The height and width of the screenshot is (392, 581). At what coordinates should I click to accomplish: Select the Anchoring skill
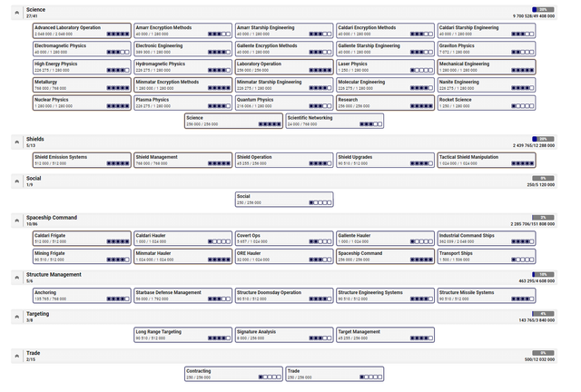pos(82,296)
